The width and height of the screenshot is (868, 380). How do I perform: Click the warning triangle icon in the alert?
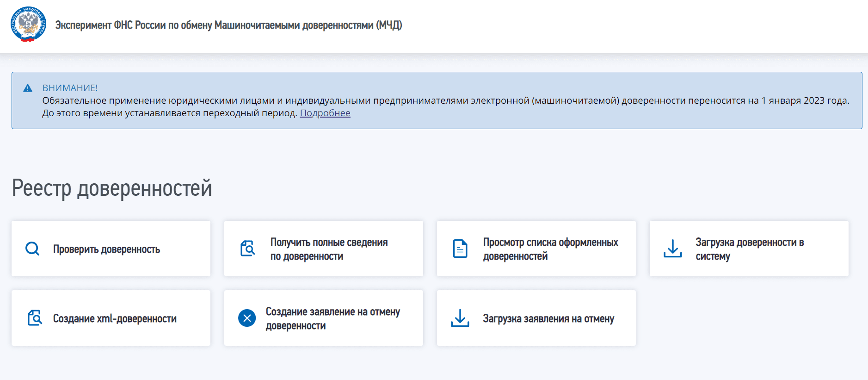[x=28, y=88]
